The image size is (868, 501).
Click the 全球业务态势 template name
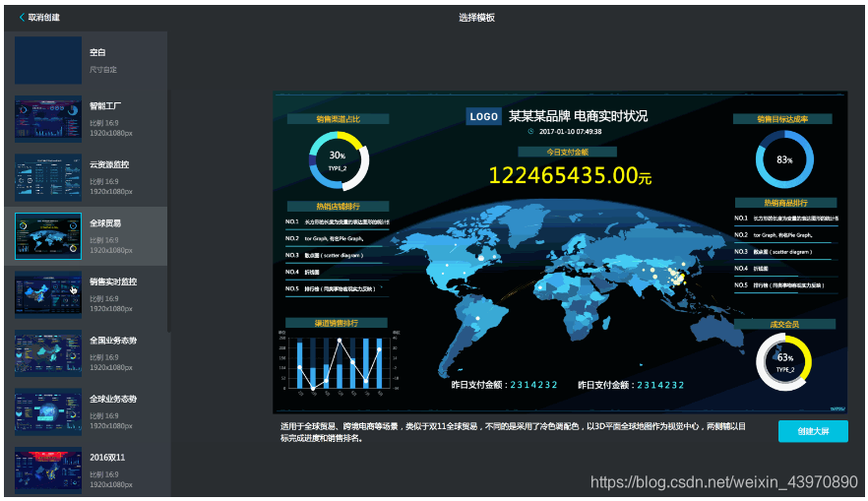tap(113, 400)
